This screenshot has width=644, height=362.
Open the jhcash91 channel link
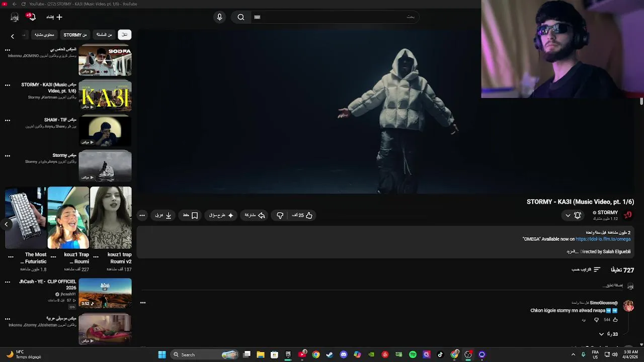tap(68, 294)
